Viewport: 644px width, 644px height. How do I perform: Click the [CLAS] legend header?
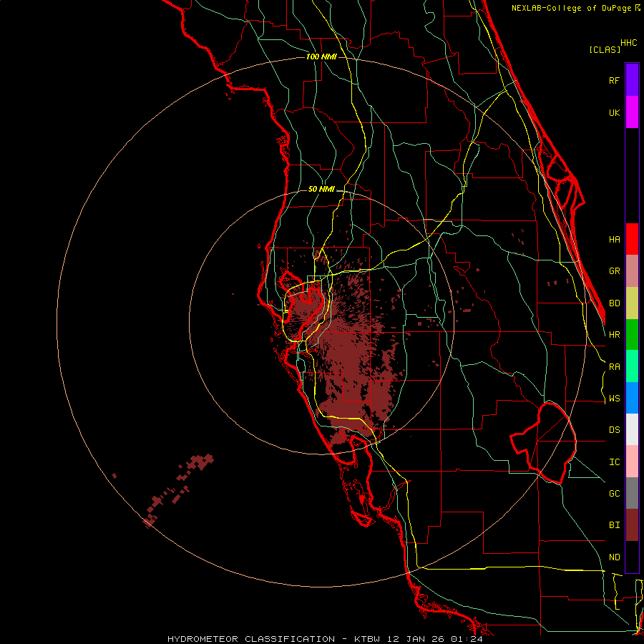tap(605, 49)
